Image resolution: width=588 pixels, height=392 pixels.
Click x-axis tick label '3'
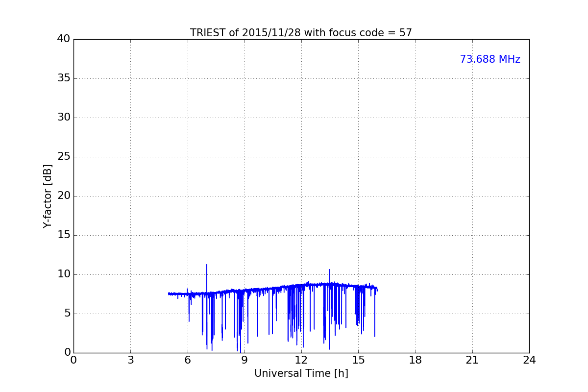pos(130,360)
